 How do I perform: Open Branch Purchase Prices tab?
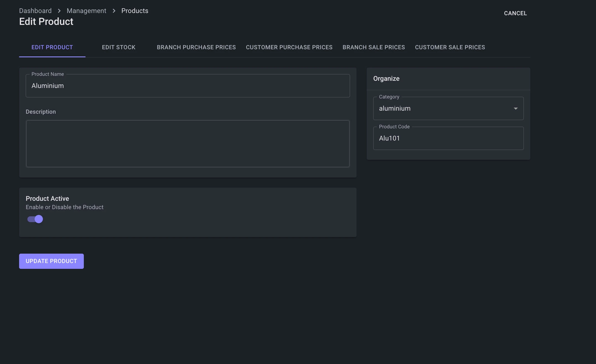point(196,47)
